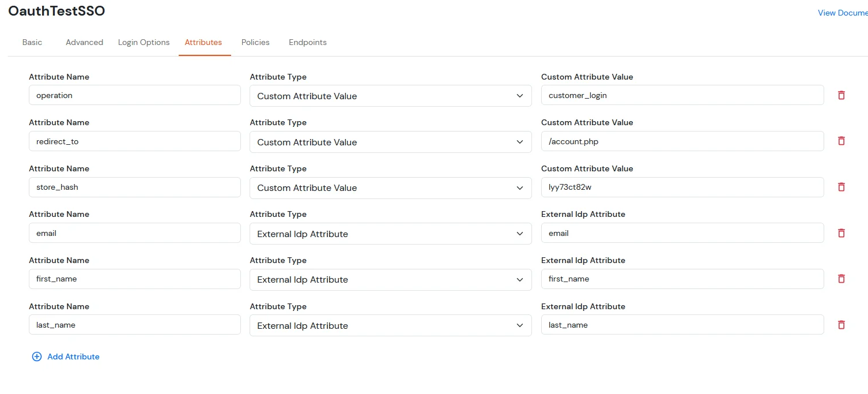Open the Advanced settings tab
Screen dimensions: 868x394
(84, 42)
